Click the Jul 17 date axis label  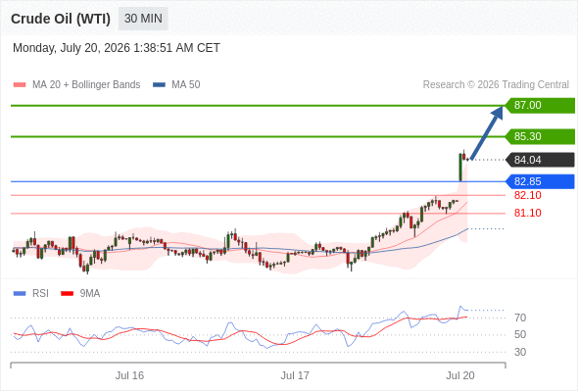pyautogui.click(x=295, y=375)
